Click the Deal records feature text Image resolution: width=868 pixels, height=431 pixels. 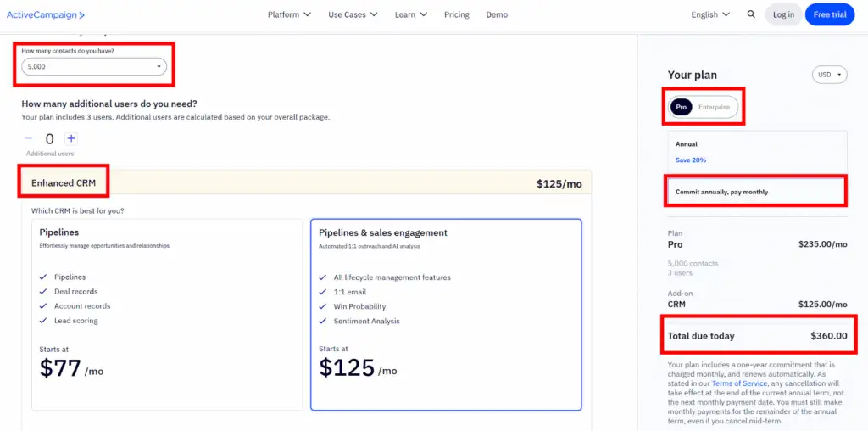point(75,291)
